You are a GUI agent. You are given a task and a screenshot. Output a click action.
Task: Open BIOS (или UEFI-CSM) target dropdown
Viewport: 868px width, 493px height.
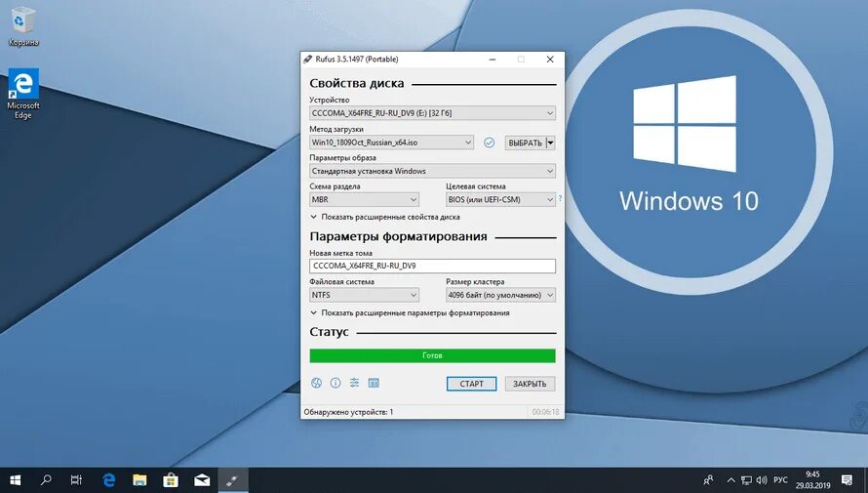pyautogui.click(x=500, y=199)
